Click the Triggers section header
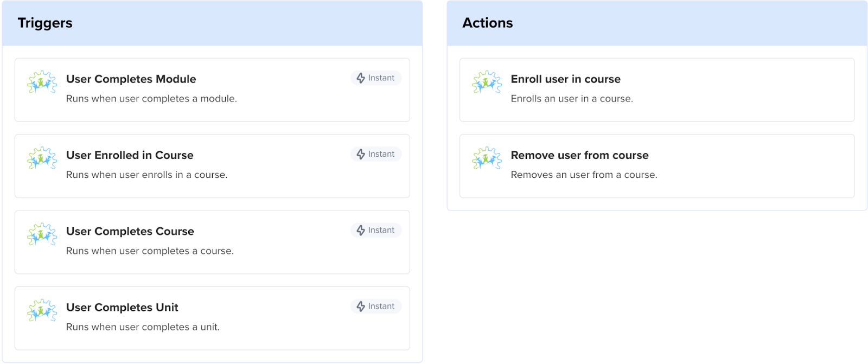This screenshot has height=364, width=868. pos(45,23)
